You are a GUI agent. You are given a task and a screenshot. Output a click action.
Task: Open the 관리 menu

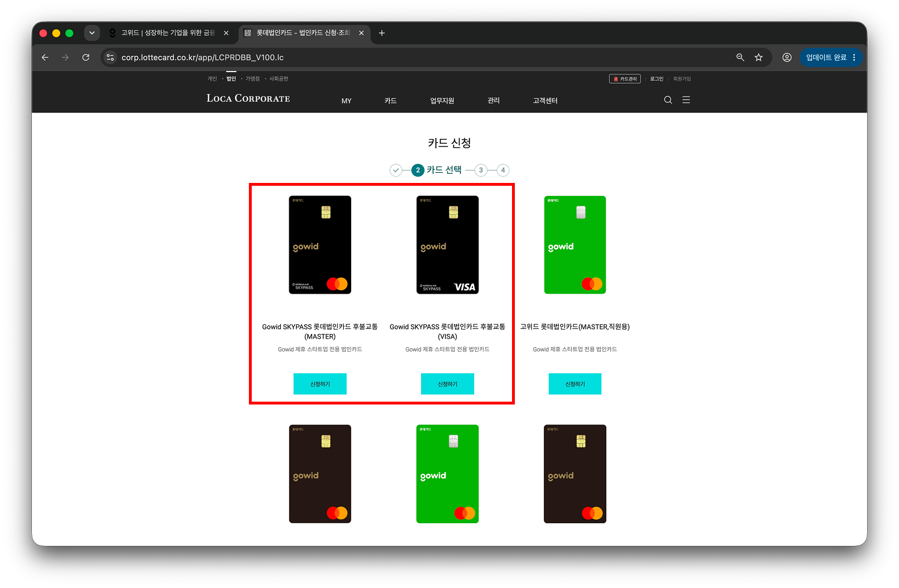point(493,101)
